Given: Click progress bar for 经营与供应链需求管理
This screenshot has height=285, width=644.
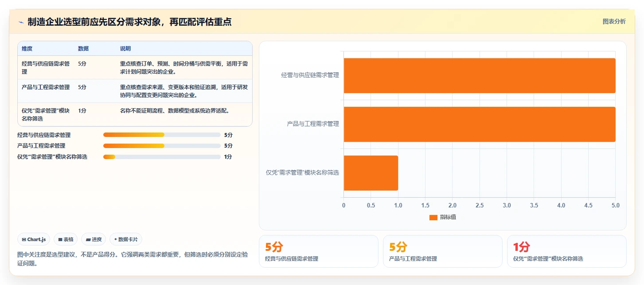Looking at the screenshot, I should point(162,135).
